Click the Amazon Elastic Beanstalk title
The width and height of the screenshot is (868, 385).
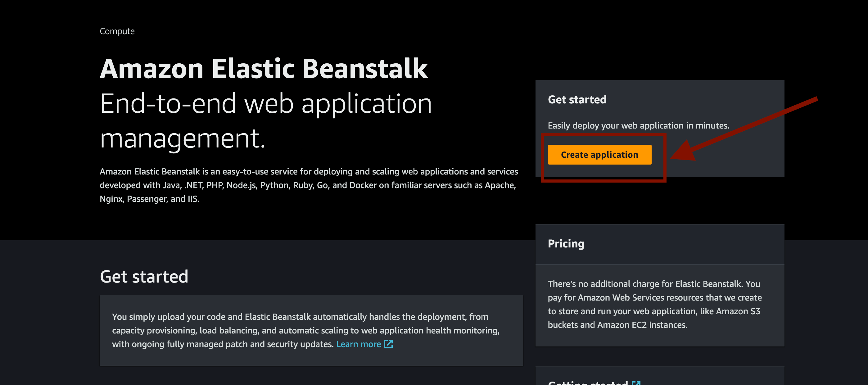pos(264,69)
